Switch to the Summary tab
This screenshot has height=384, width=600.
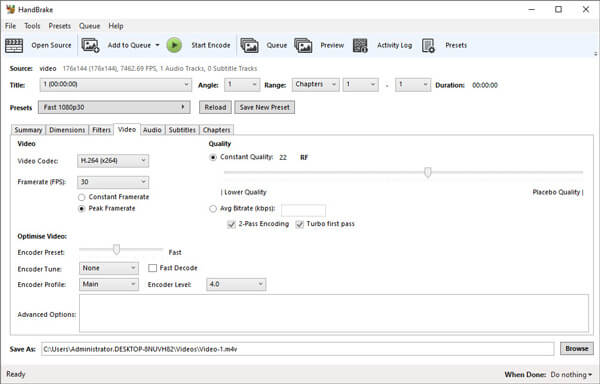(28, 130)
